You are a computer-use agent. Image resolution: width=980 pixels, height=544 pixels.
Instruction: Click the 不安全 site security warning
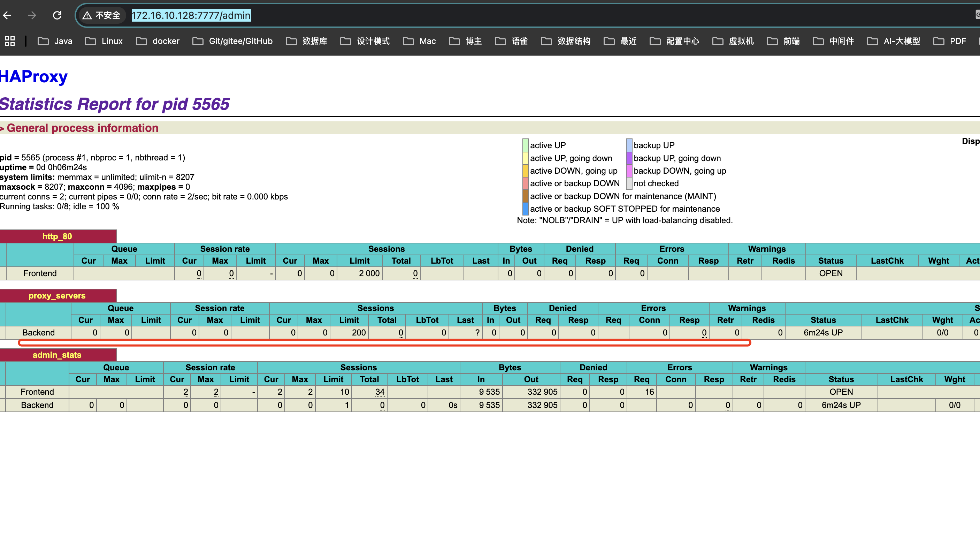(x=101, y=15)
